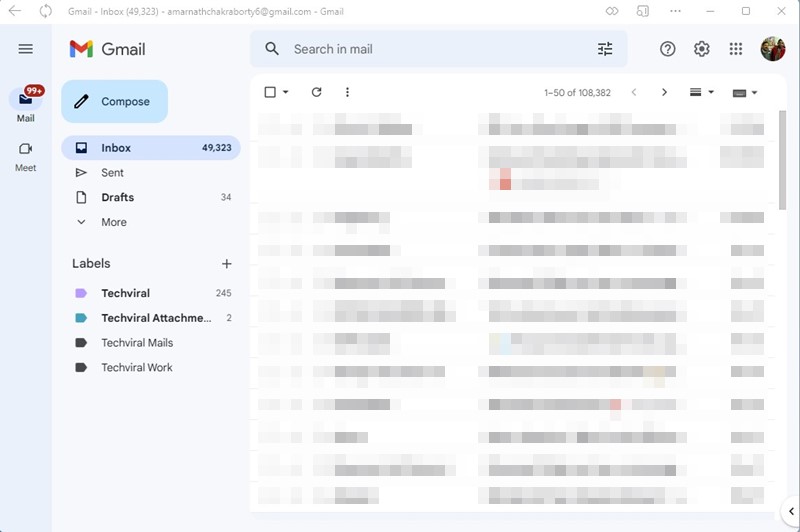Tick the select-all checkbox
Viewport: 800px width, 532px height.
pos(270,92)
